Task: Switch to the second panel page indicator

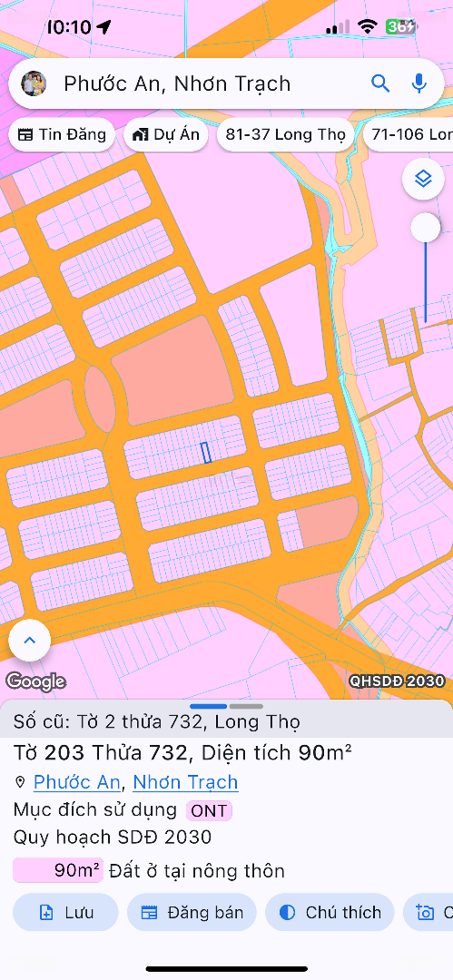Action: pos(246,706)
